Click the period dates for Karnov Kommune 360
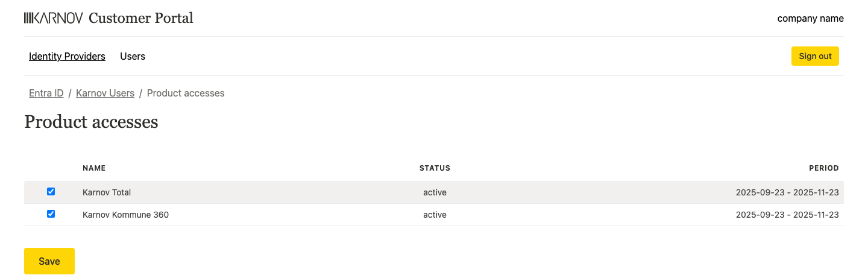This screenshot has height=278, width=868. [x=787, y=215]
